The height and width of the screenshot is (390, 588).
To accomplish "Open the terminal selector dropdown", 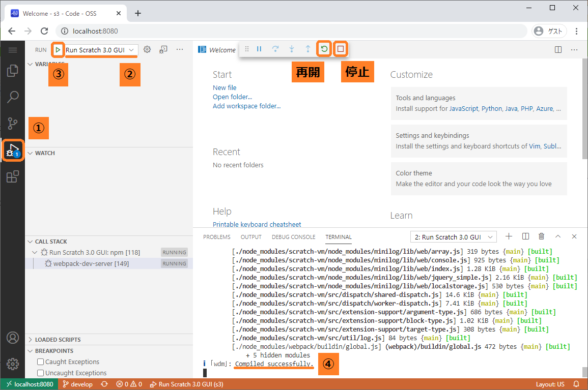I will [454, 237].
